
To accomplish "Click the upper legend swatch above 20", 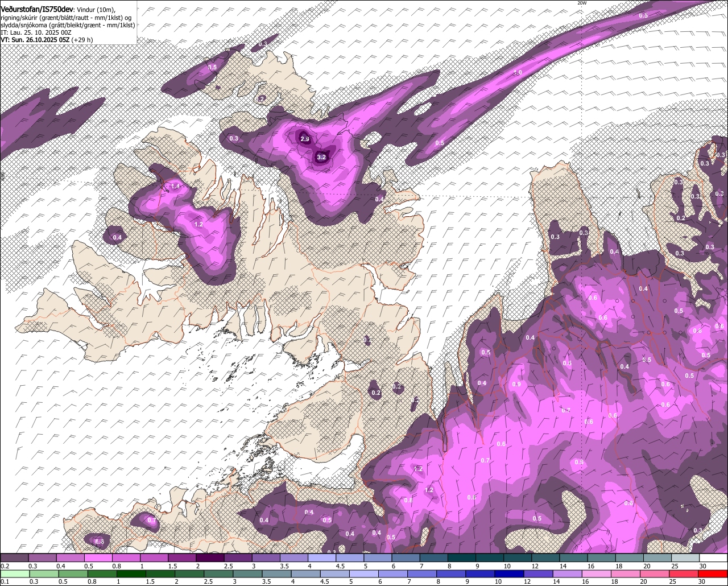I will [x=657, y=558].
